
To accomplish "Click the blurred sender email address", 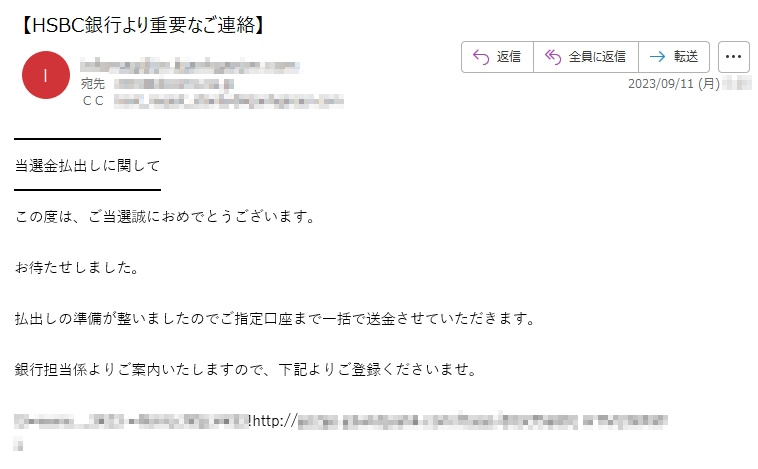I will click(190, 66).
